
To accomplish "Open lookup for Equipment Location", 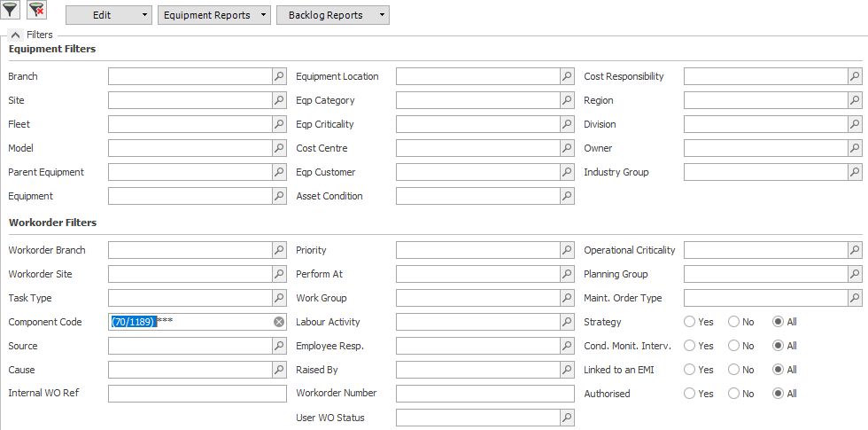I will [x=567, y=76].
